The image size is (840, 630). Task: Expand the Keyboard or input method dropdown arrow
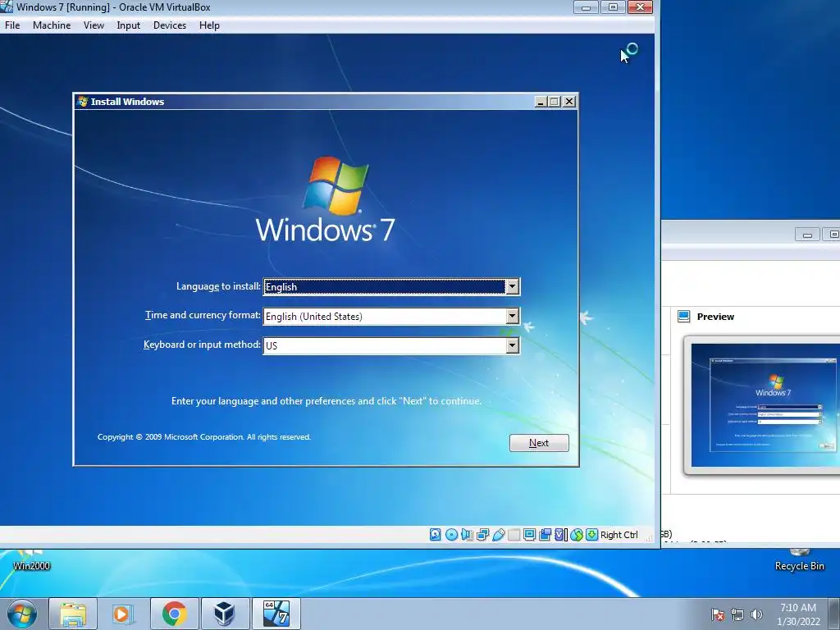coord(512,345)
